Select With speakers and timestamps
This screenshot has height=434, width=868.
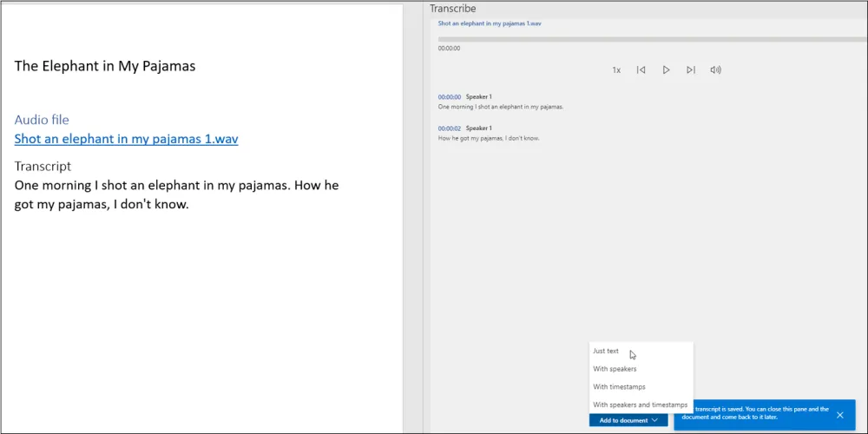(x=640, y=404)
